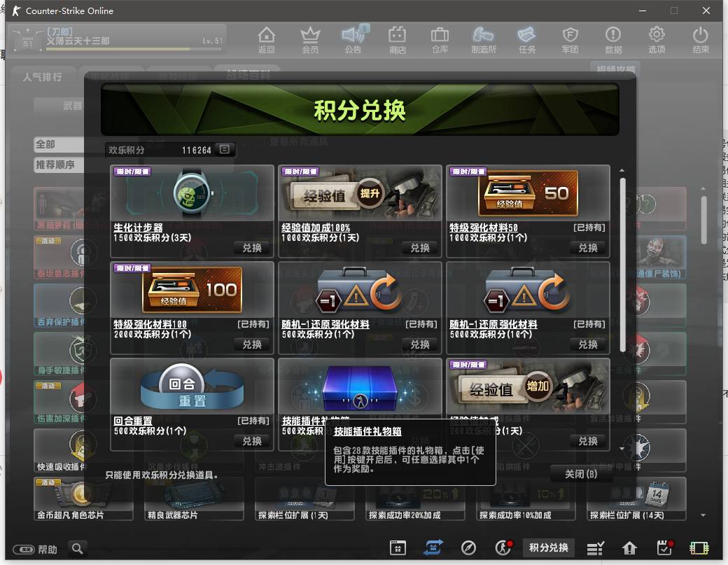Click the 特级强化材料50 item name link
The width and height of the screenshot is (728, 565).
tap(483, 228)
